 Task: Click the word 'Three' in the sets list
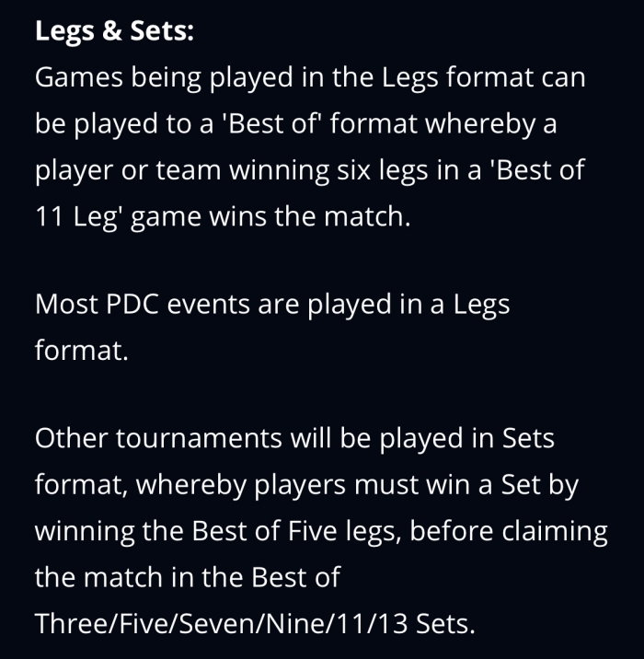tap(74, 624)
